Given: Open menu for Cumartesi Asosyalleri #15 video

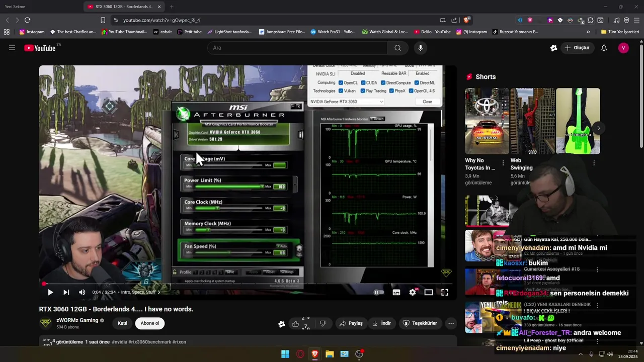Looking at the screenshot, I should tap(597, 269).
